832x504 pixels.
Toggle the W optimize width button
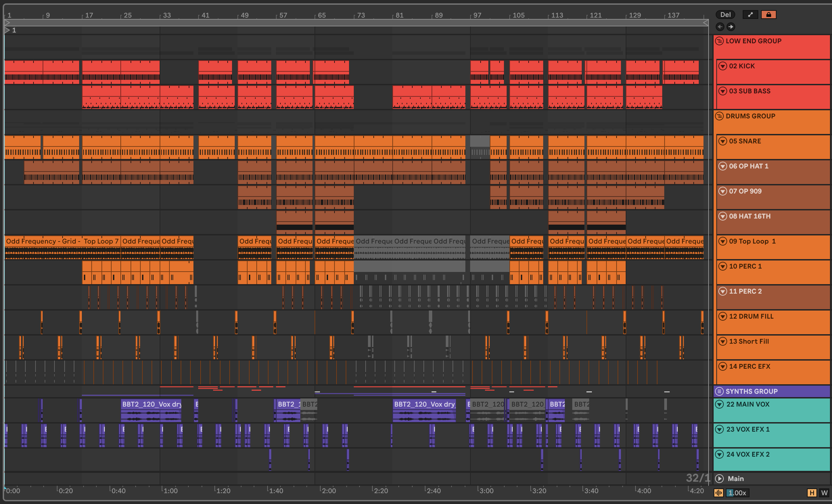click(x=824, y=493)
